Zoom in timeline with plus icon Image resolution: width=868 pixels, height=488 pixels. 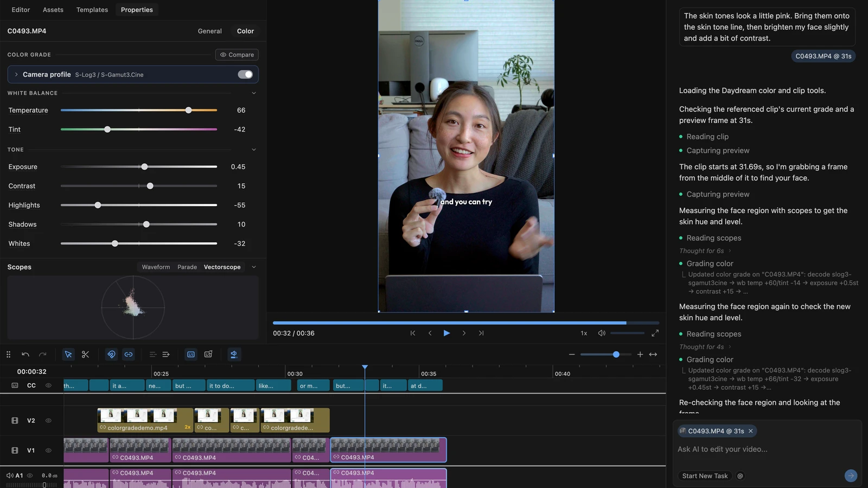pos(640,354)
